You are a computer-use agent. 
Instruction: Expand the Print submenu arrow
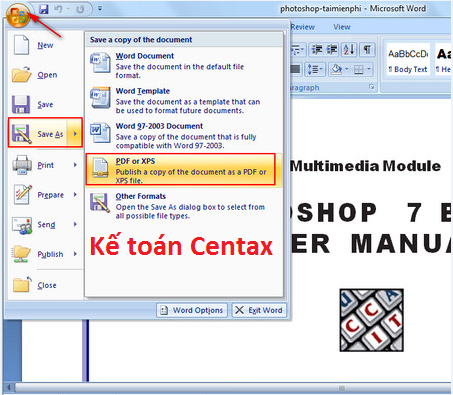pyautogui.click(x=75, y=165)
